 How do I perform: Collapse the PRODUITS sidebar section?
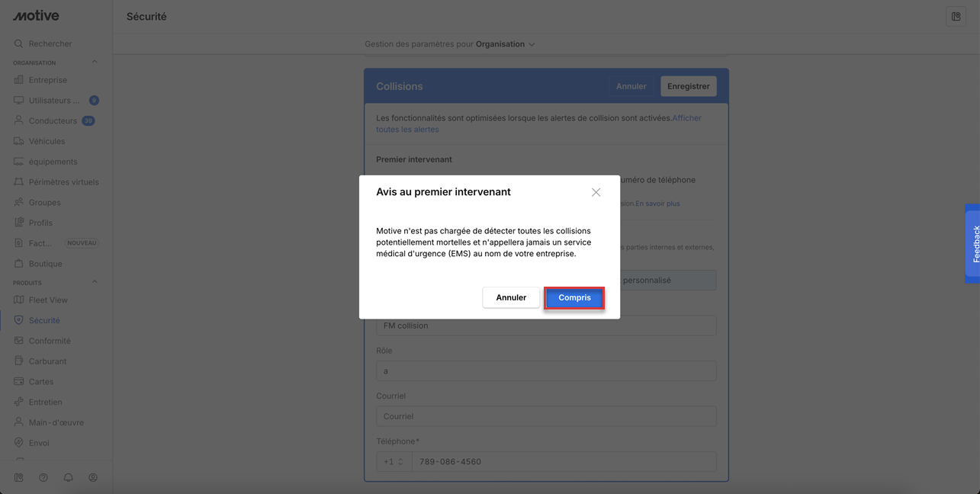pyautogui.click(x=95, y=283)
